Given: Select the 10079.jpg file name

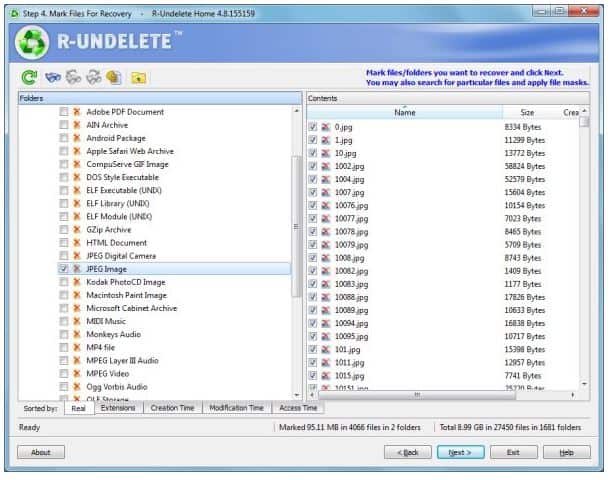Looking at the screenshot, I should click(351, 245).
